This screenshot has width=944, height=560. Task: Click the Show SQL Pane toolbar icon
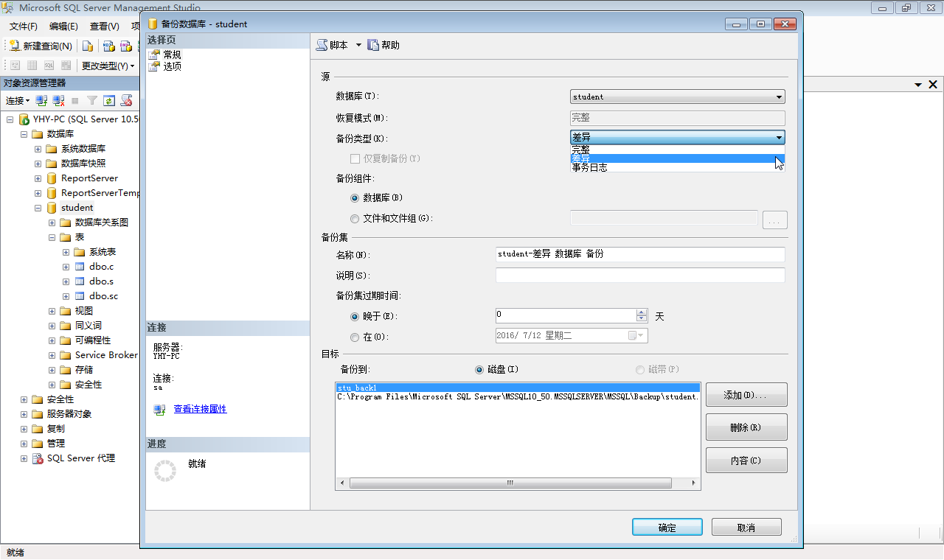pos(49,66)
